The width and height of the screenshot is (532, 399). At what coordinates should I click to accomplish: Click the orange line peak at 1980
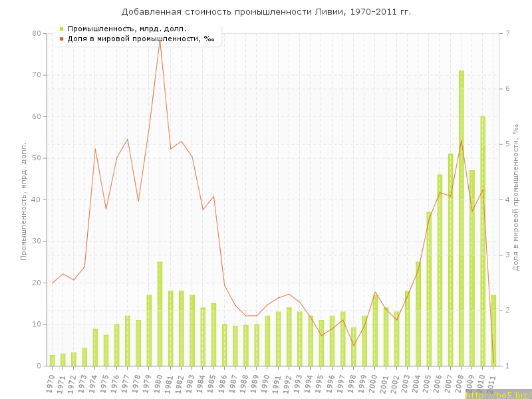point(160,41)
